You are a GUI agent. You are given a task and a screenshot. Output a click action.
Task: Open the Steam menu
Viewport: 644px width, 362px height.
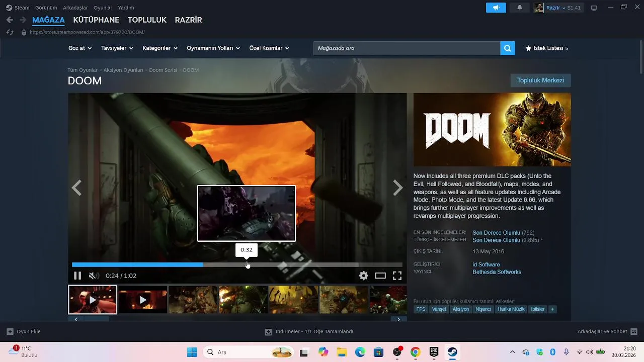click(18, 8)
